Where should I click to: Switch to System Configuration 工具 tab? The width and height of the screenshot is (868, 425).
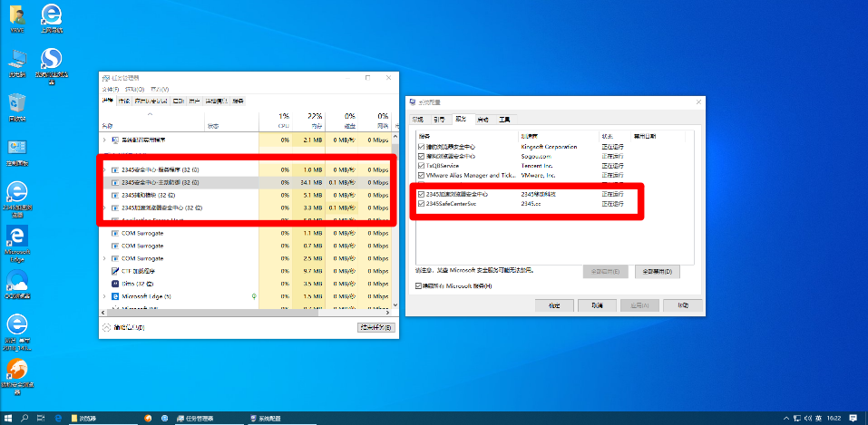[x=504, y=119]
